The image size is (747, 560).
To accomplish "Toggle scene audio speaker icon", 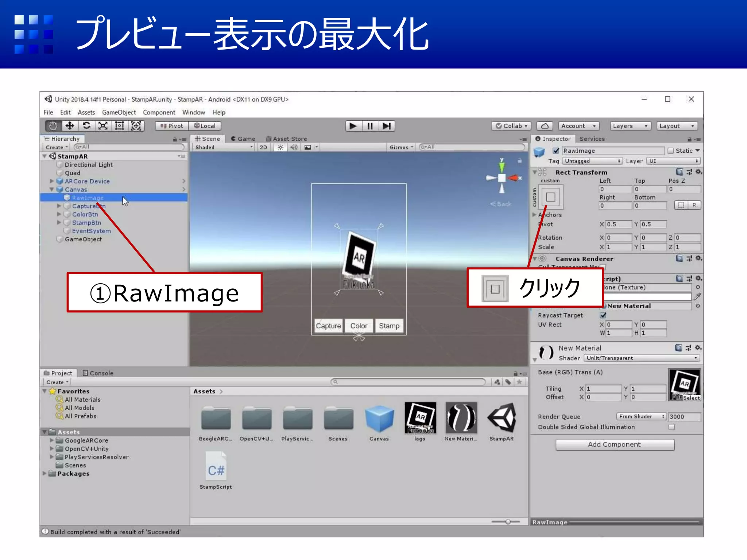I will (x=294, y=147).
